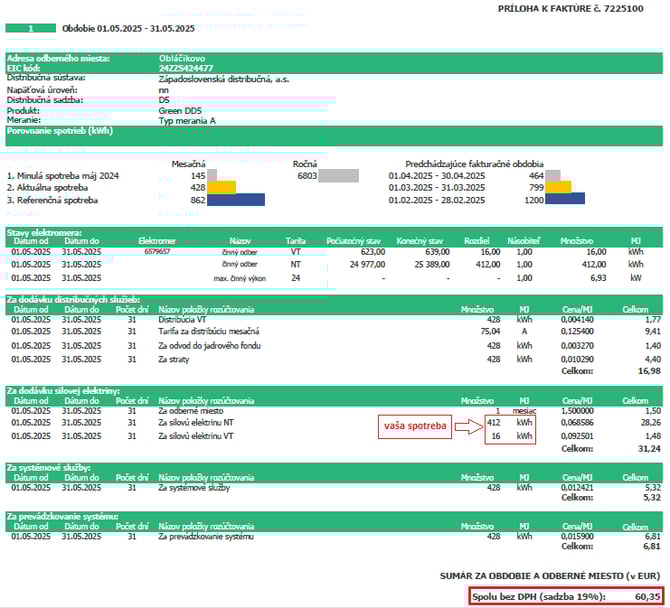This screenshot has height=608, width=670.
Task: Click the gray bar next to monthly value 145
Action: click(212, 175)
